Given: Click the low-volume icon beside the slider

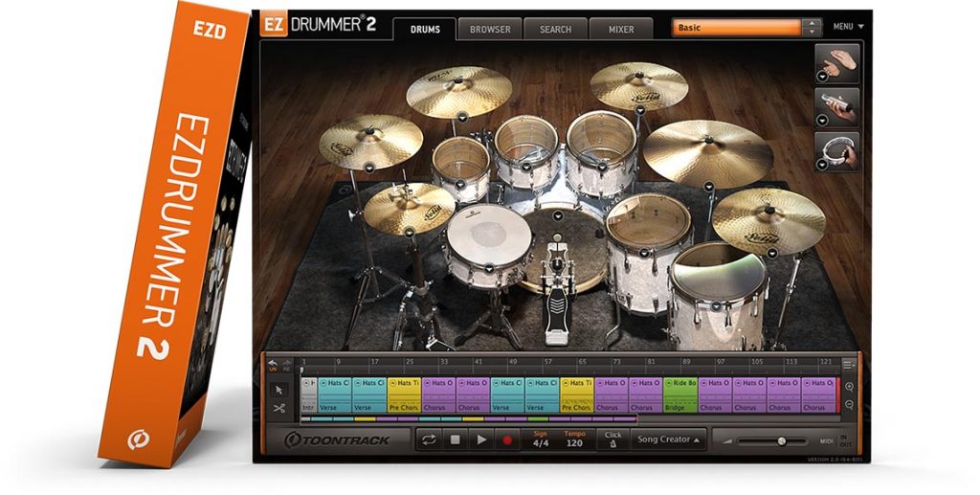Looking at the screenshot, I should point(727,441).
